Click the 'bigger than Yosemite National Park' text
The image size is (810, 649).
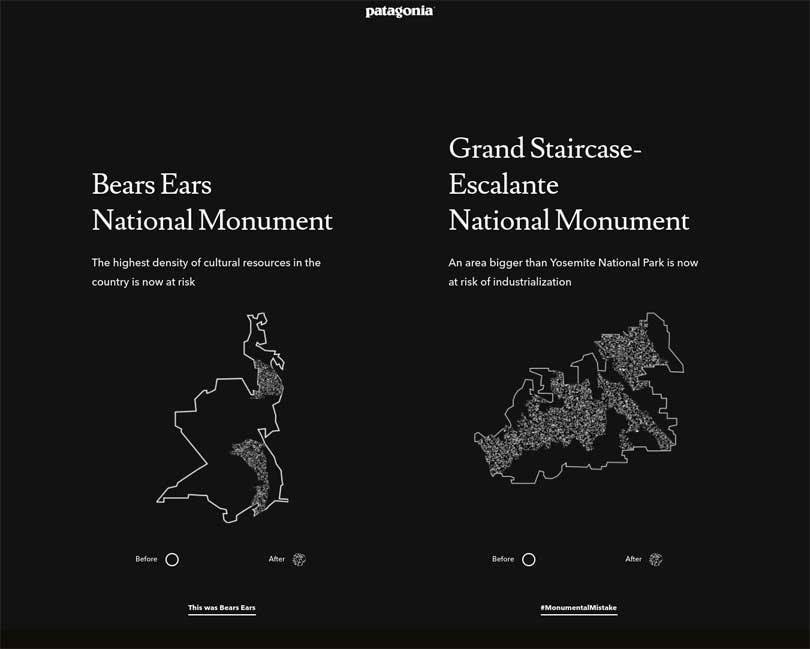[573, 272]
